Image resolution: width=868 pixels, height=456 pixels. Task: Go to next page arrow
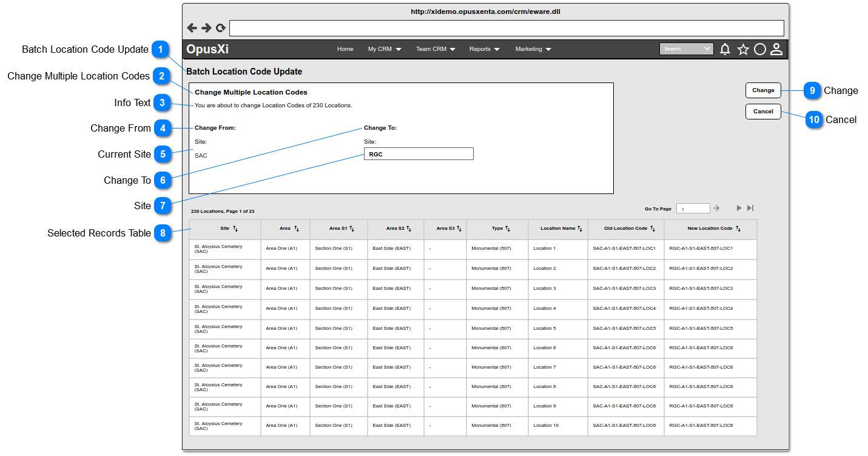pyautogui.click(x=739, y=208)
